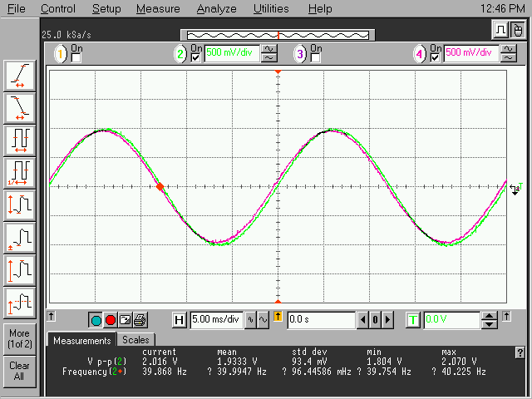This screenshot has height=399, width=532.
Task: Open the Measure menu
Action: click(x=158, y=8)
